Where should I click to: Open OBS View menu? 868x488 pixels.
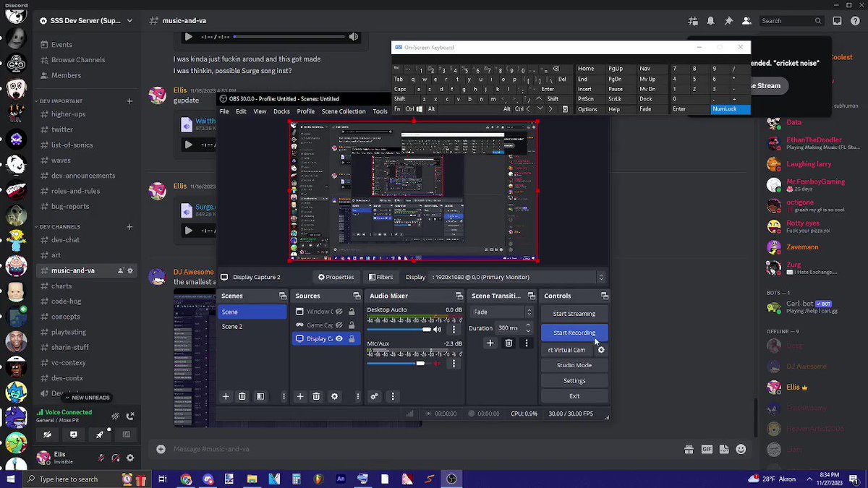point(260,111)
